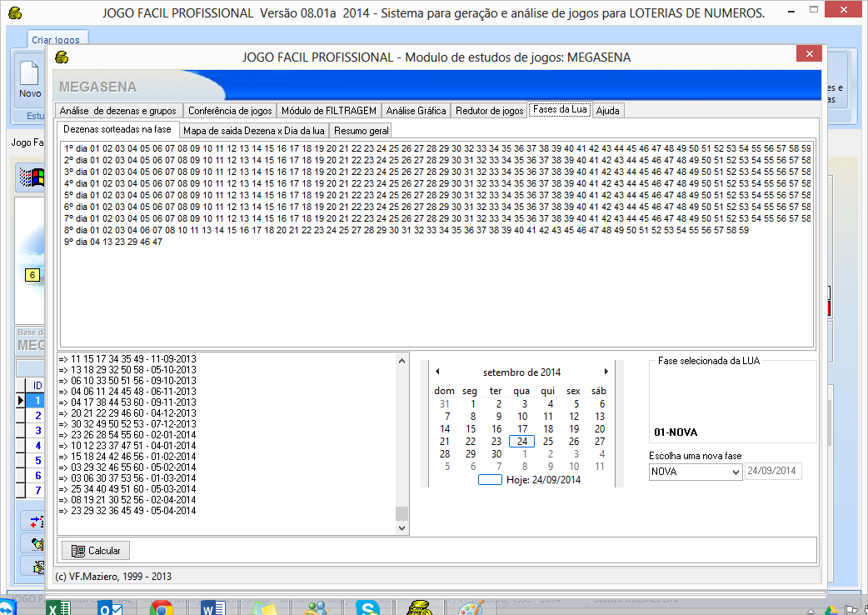The width and height of the screenshot is (868, 615).
Task: Click the date field showing 24/09/2014
Action: pos(773,472)
